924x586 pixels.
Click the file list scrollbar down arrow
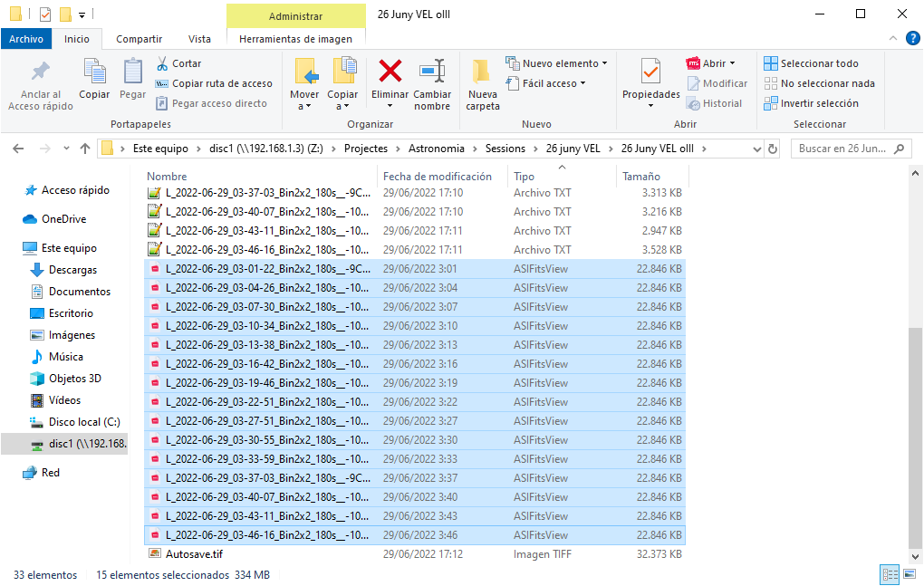(x=915, y=556)
